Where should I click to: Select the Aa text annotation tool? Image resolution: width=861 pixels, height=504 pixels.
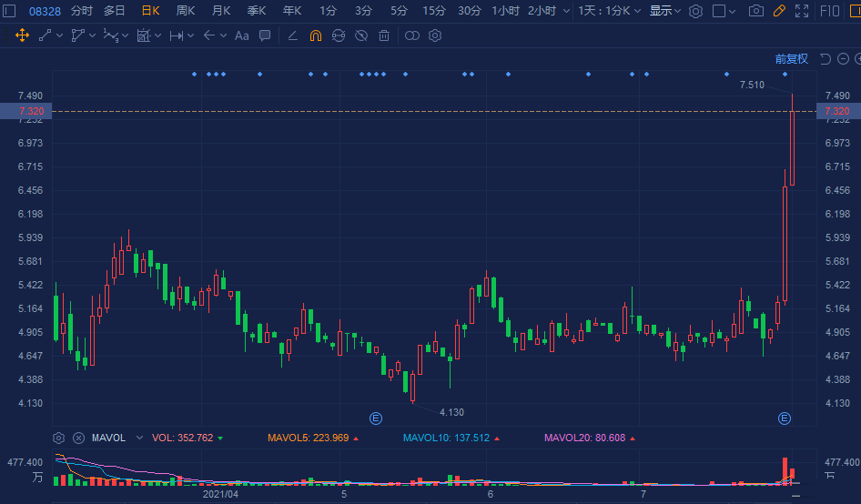[241, 35]
